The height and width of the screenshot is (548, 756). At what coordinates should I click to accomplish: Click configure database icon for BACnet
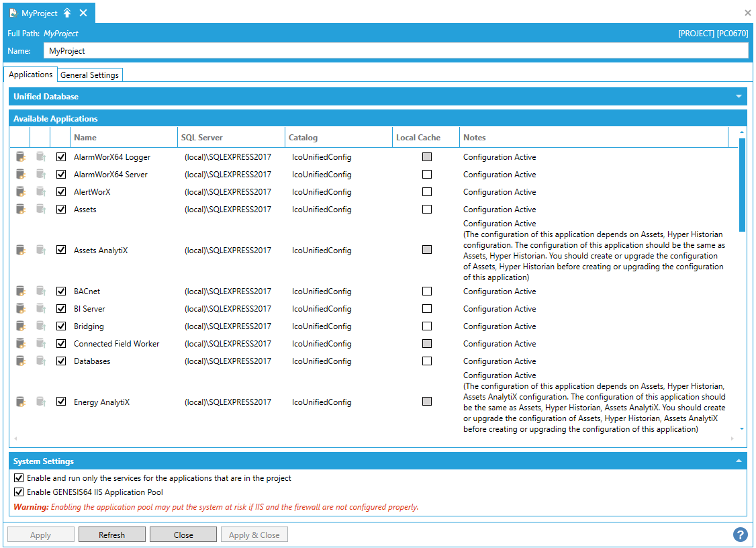click(x=20, y=291)
